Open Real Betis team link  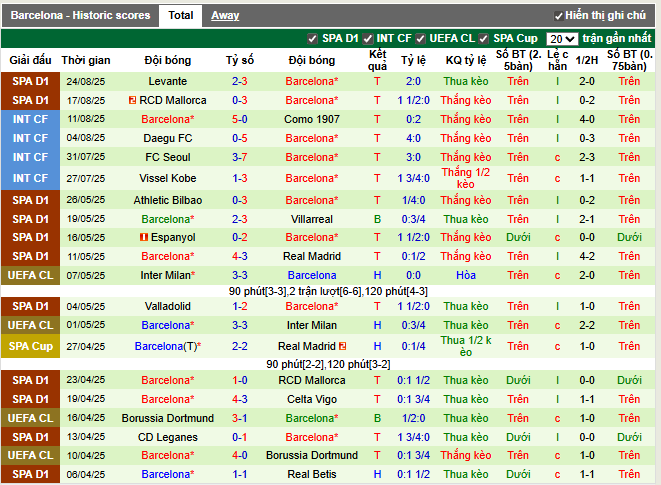312,474
